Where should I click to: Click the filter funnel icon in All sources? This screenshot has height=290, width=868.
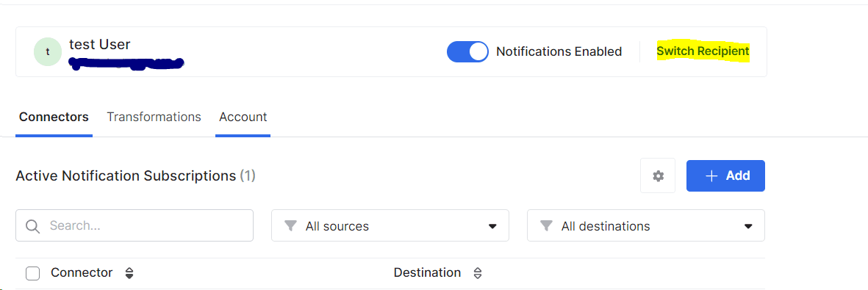[x=290, y=226]
